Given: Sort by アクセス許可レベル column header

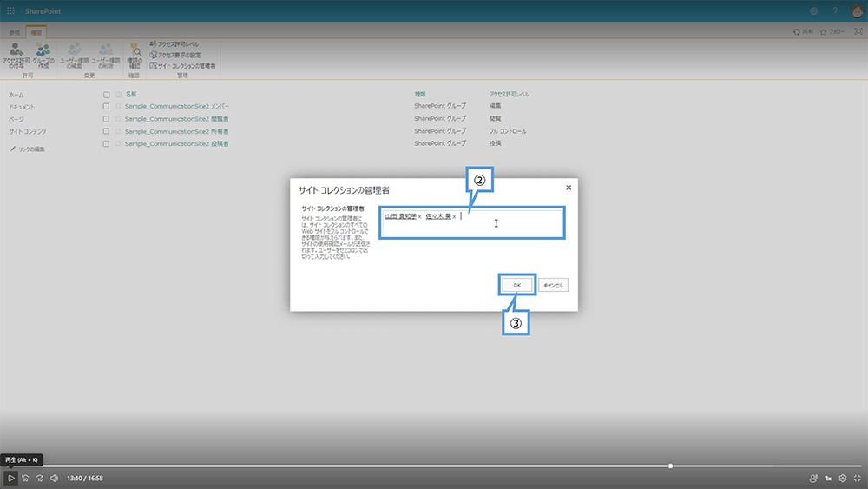Looking at the screenshot, I should point(509,94).
